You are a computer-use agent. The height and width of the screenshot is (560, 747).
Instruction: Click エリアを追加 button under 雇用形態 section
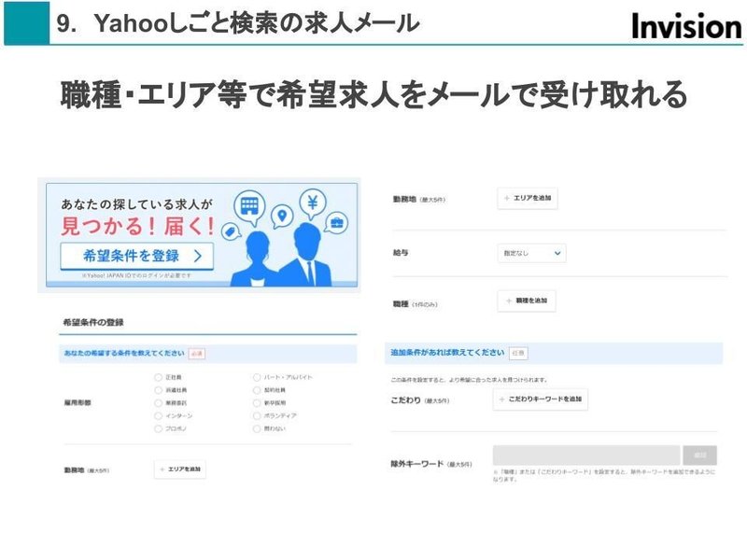click(180, 469)
